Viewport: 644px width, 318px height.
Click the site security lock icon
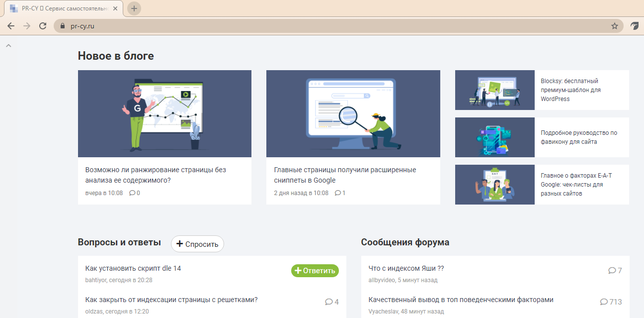click(x=62, y=25)
